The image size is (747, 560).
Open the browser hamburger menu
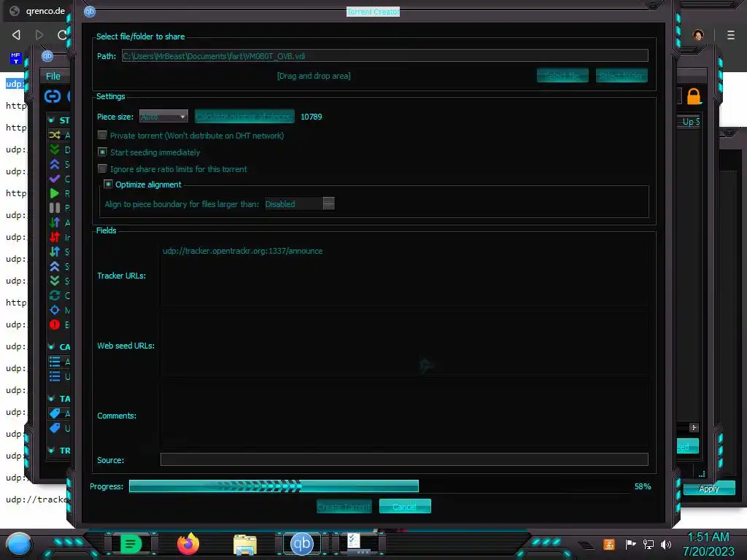(x=731, y=35)
